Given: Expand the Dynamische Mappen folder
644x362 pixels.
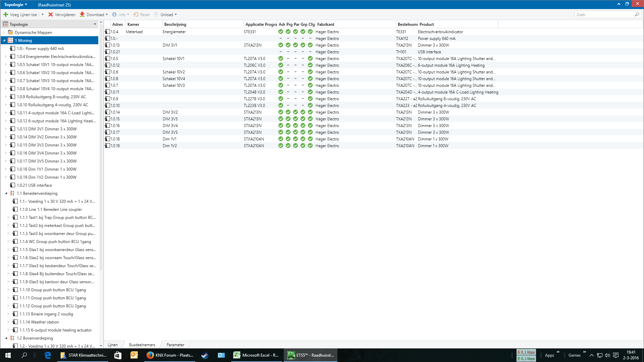Looking at the screenshot, I should [x=4, y=32].
